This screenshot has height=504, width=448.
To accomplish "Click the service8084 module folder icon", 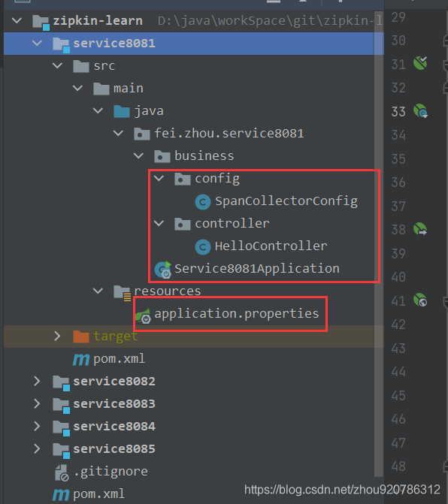I will point(61,428).
